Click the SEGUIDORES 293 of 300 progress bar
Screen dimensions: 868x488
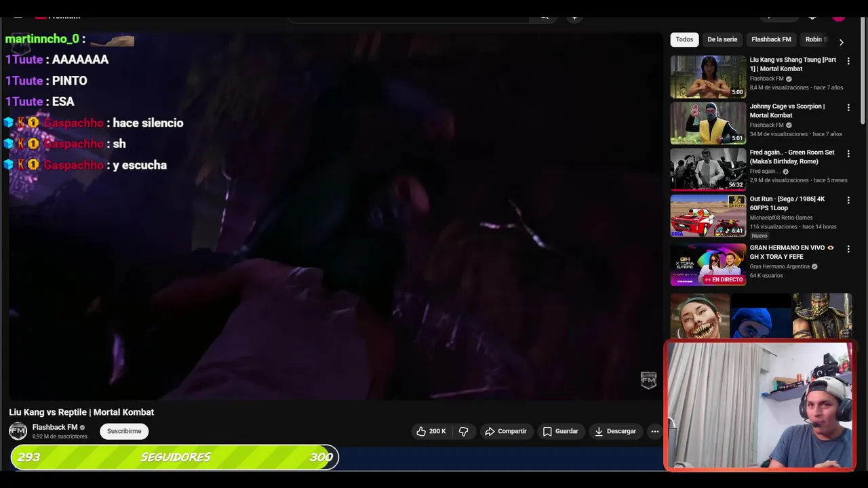[x=174, y=457]
